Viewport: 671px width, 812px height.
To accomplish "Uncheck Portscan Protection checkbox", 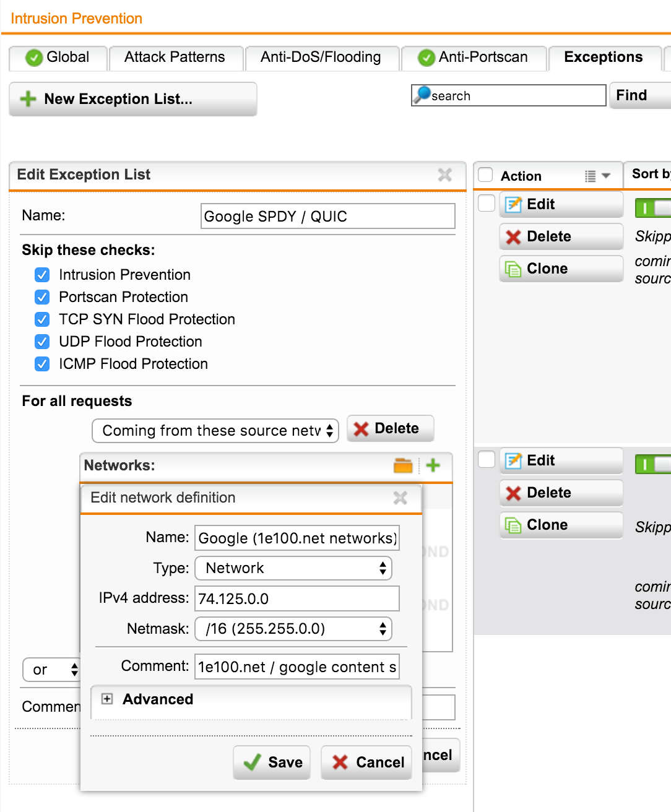I will [x=42, y=297].
